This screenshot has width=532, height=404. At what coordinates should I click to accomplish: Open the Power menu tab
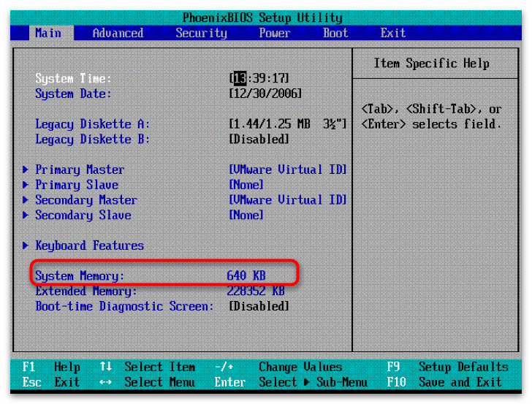point(275,33)
